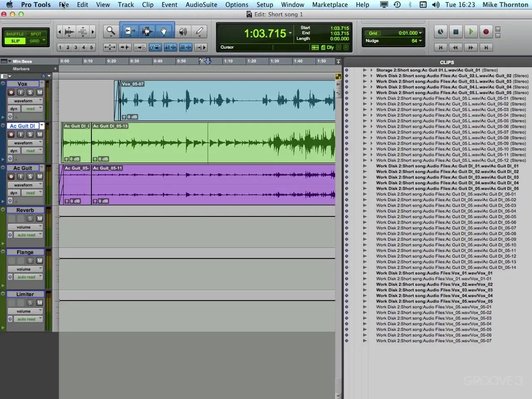The image size is (532, 399).
Task: Click the Zoom Toggle four-arrow icon
Action: (110, 47)
